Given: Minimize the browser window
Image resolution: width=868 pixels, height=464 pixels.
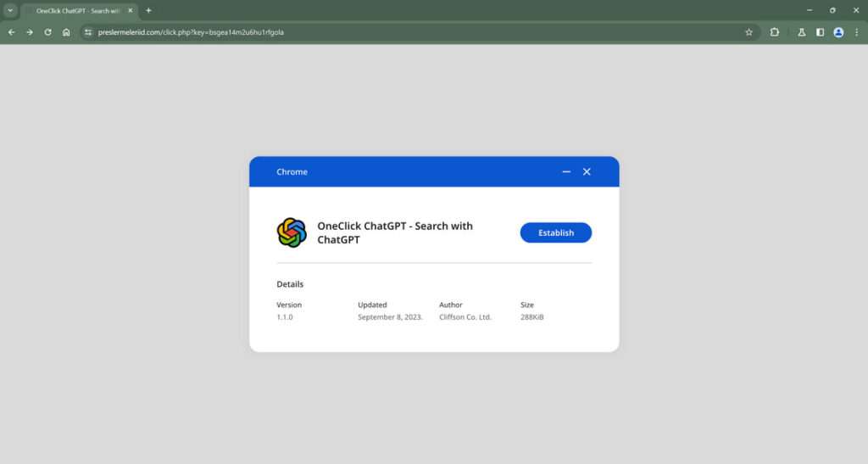Looking at the screenshot, I should 810,10.
